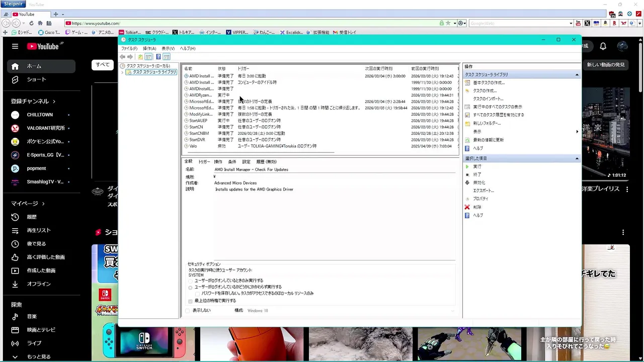644x362 pixels.
Task: Open the 表示(V) menu
Action: point(168,48)
